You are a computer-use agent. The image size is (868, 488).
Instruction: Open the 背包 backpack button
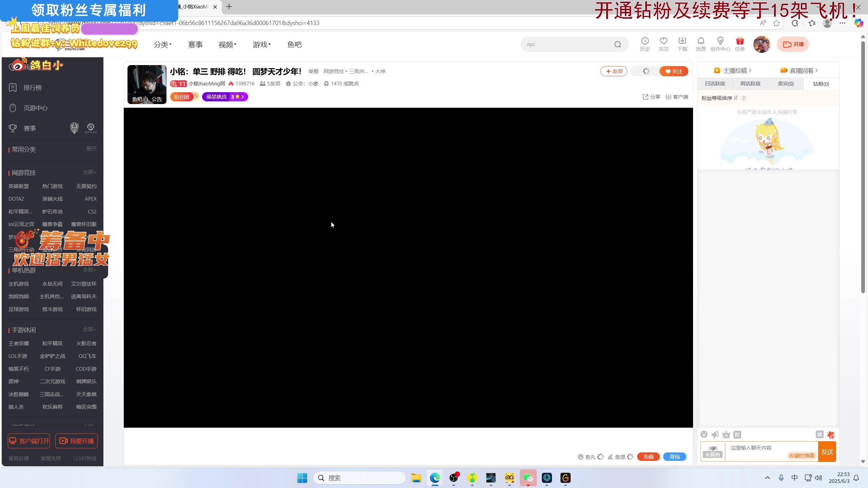tap(674, 457)
